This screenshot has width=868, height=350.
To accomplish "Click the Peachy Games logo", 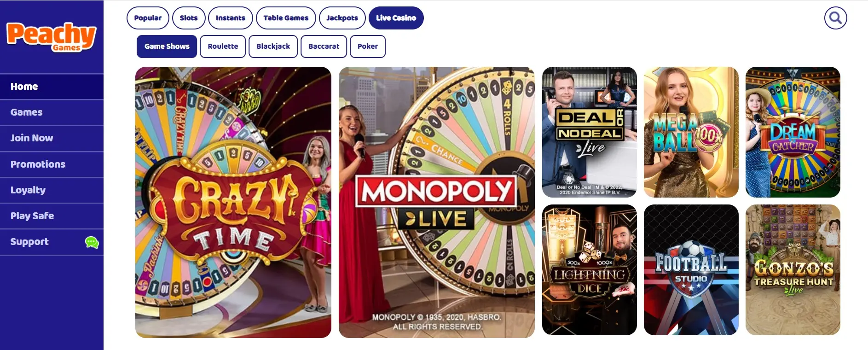I will (51, 37).
